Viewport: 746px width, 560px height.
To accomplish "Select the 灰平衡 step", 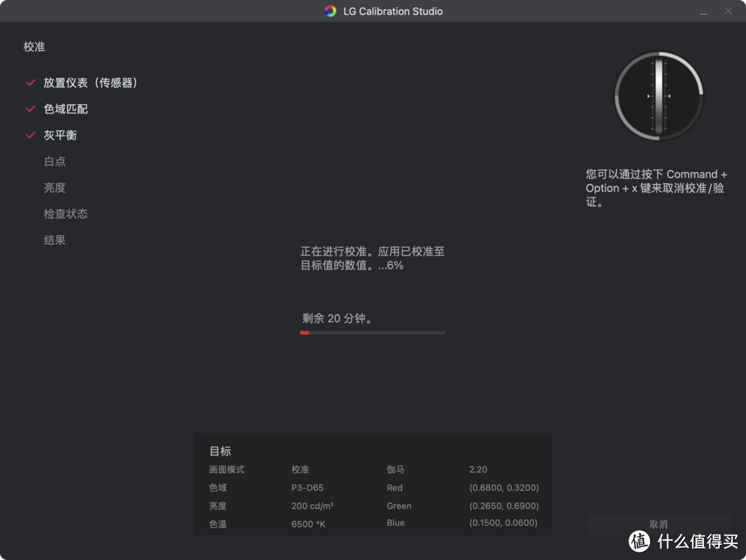I will click(x=60, y=135).
